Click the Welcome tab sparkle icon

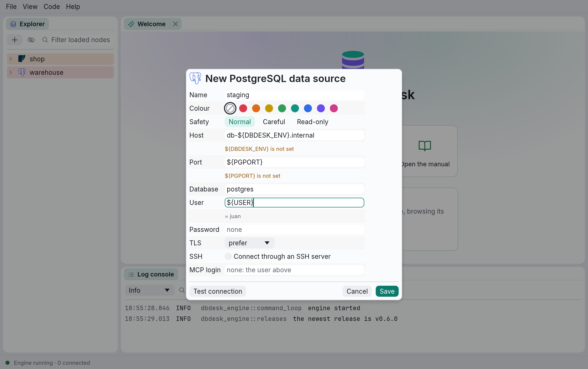(131, 24)
